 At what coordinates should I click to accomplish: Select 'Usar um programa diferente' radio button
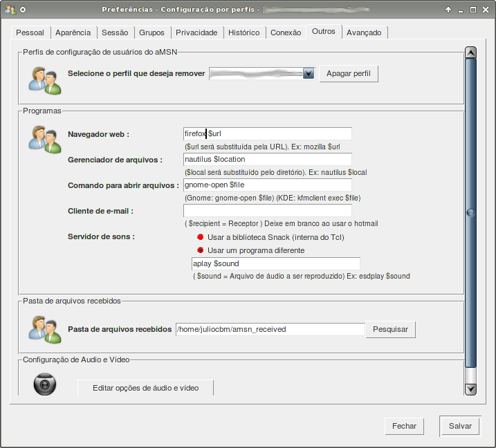tap(200, 250)
